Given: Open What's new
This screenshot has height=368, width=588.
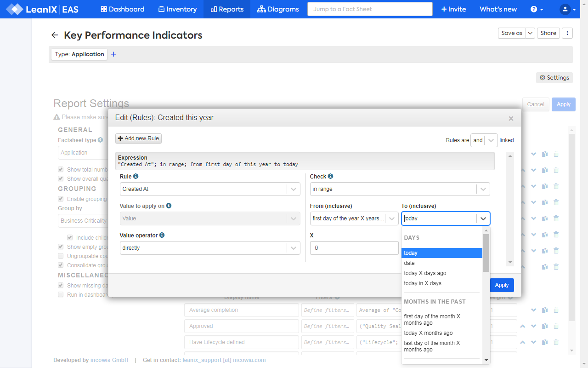Looking at the screenshot, I should (498, 9).
